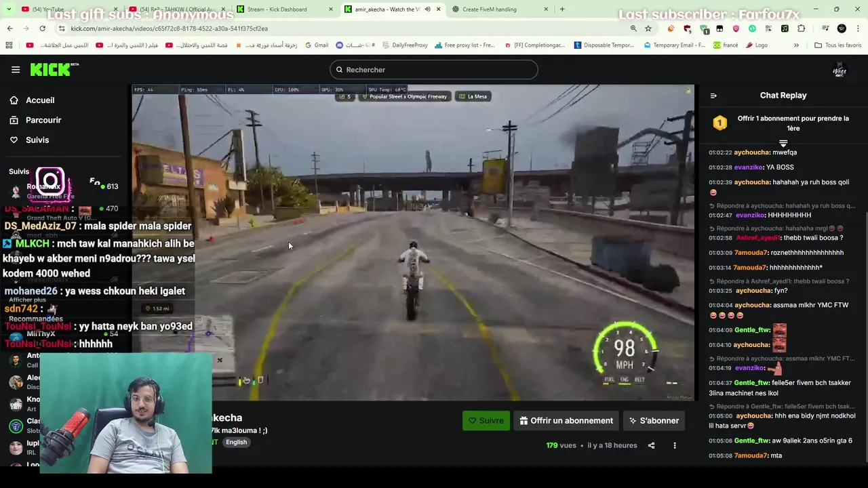Open the Free proxy list bookmark
The width and height of the screenshot is (868, 488).
[465, 45]
